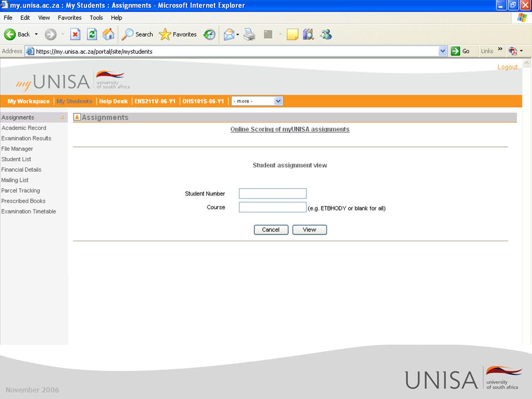Open Academic Record in sidebar
Viewport: 532px width, 399px height.
click(x=24, y=128)
